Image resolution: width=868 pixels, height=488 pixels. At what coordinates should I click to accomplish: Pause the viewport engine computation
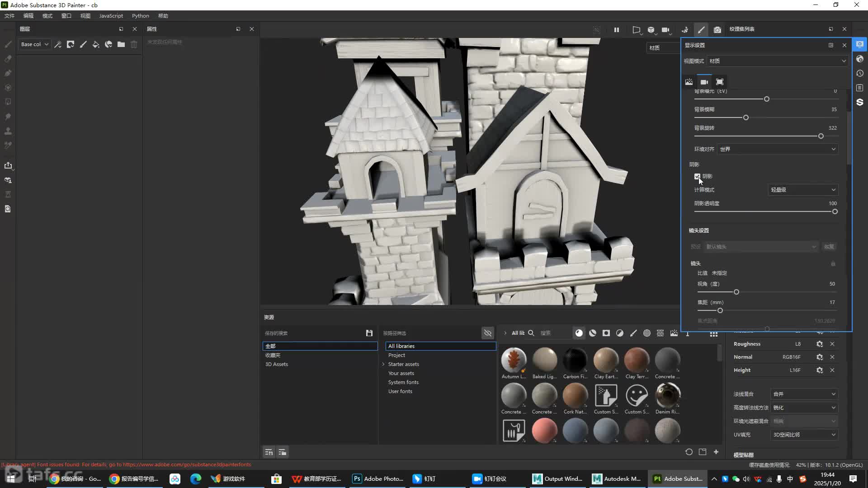pos(617,30)
